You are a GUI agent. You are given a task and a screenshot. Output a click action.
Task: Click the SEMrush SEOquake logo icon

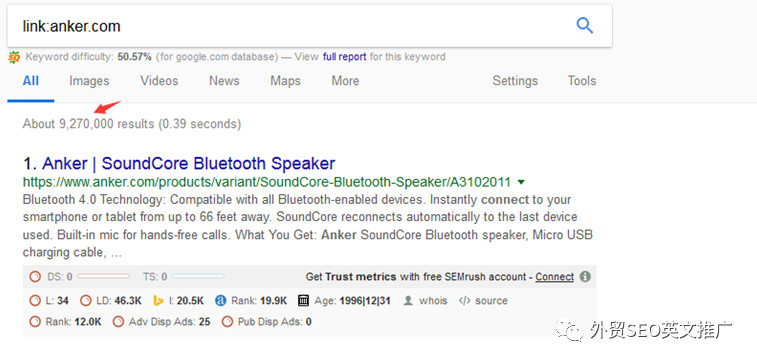point(14,57)
